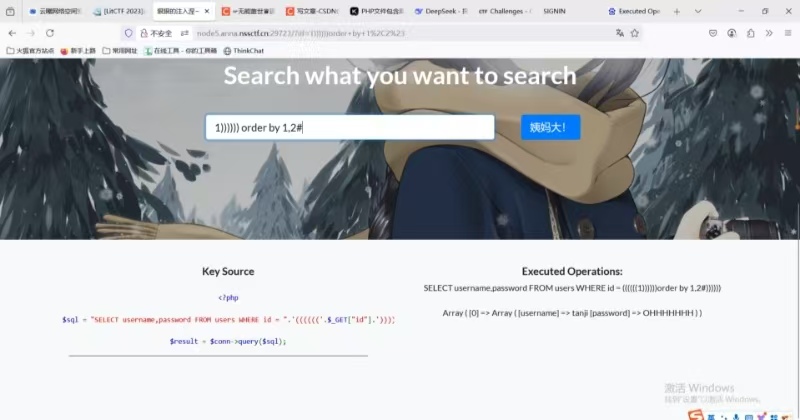Switch to the Executed Ope tab
This screenshot has width=800, height=420.
click(634, 11)
